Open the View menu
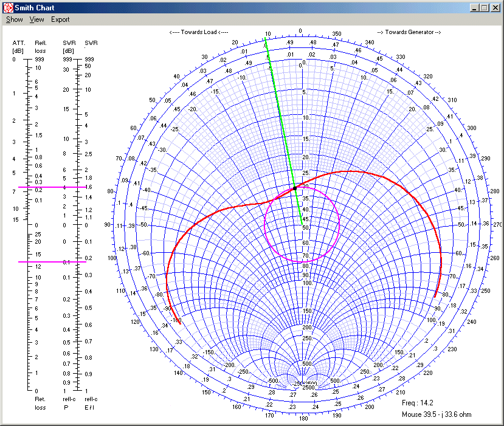The image size is (504, 426). click(x=36, y=19)
